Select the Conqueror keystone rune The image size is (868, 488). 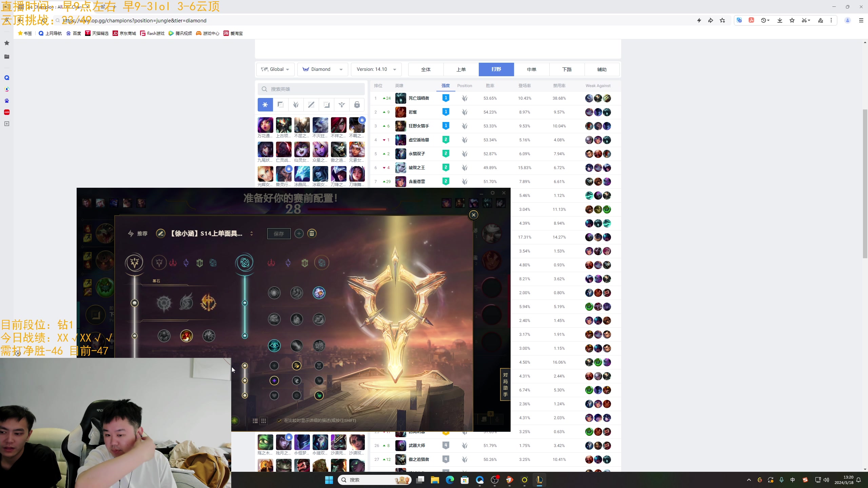pyautogui.click(x=208, y=303)
